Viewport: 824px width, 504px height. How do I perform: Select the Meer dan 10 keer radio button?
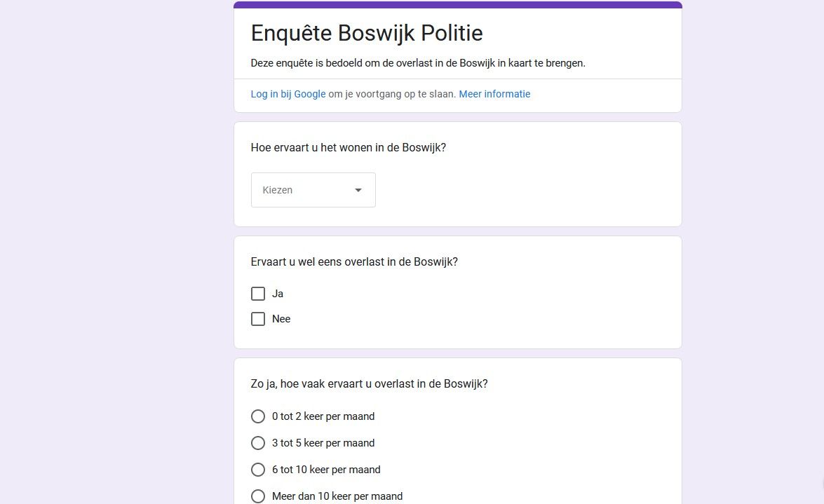[x=258, y=496]
